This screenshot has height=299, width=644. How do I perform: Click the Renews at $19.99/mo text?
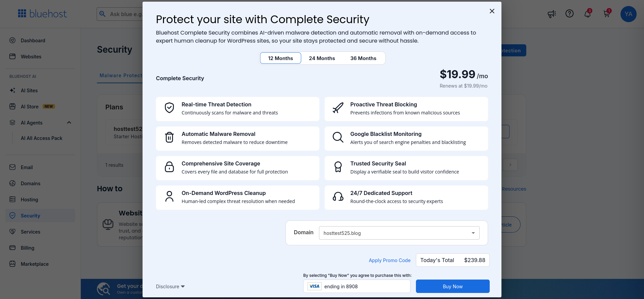coord(464,86)
